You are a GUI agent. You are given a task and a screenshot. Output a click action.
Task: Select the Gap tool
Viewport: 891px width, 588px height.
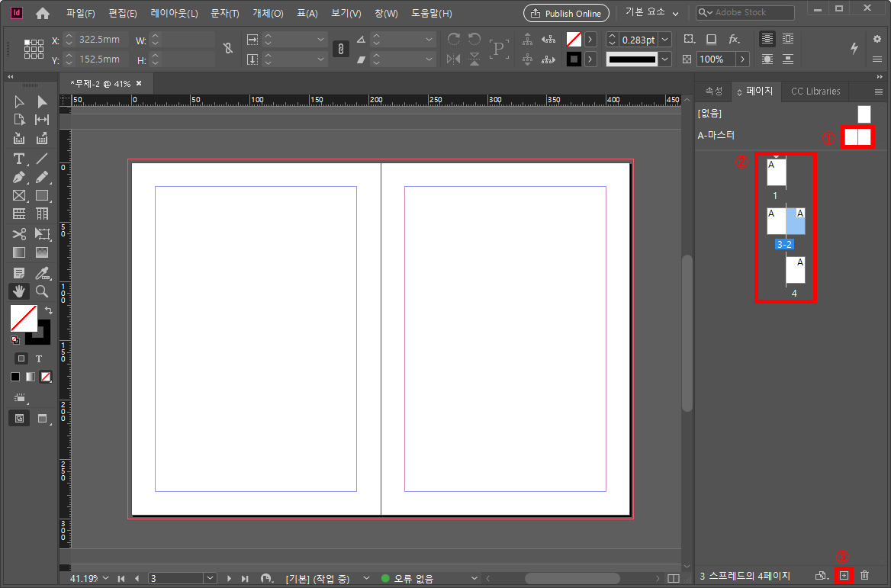tap(41, 120)
